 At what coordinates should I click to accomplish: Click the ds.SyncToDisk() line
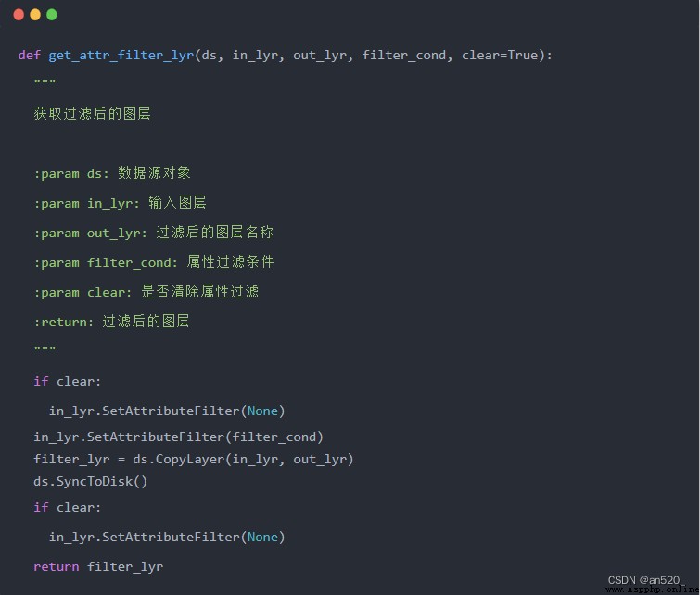pos(90,482)
